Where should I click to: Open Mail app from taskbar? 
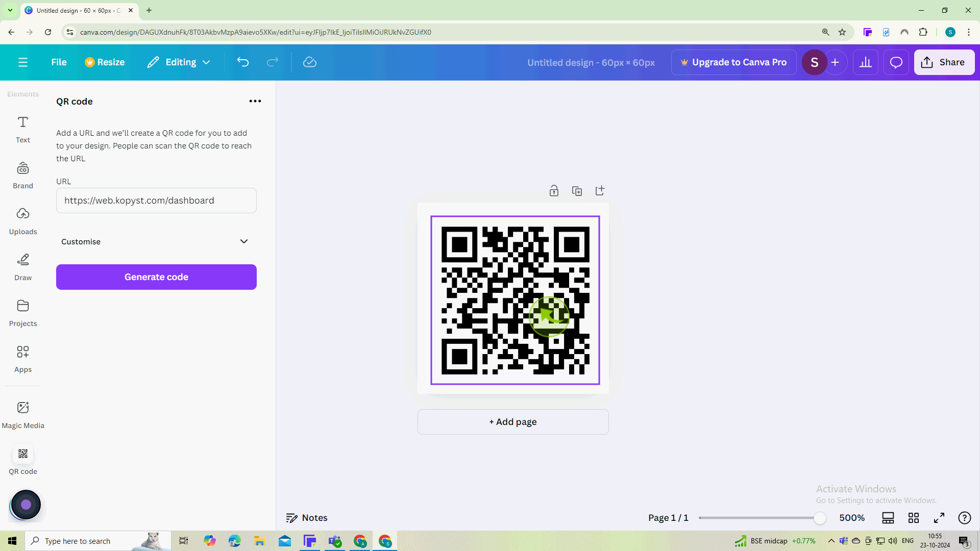pyautogui.click(x=285, y=541)
